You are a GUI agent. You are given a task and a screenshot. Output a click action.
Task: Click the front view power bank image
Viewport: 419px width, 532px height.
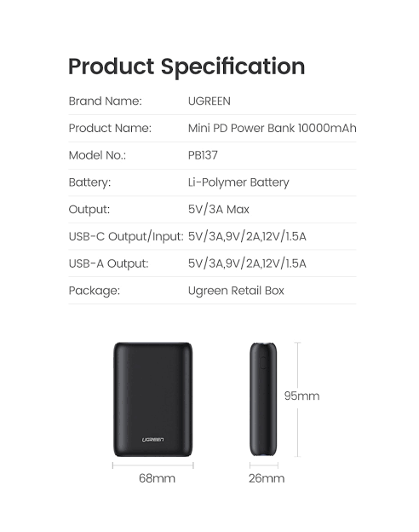153,399
